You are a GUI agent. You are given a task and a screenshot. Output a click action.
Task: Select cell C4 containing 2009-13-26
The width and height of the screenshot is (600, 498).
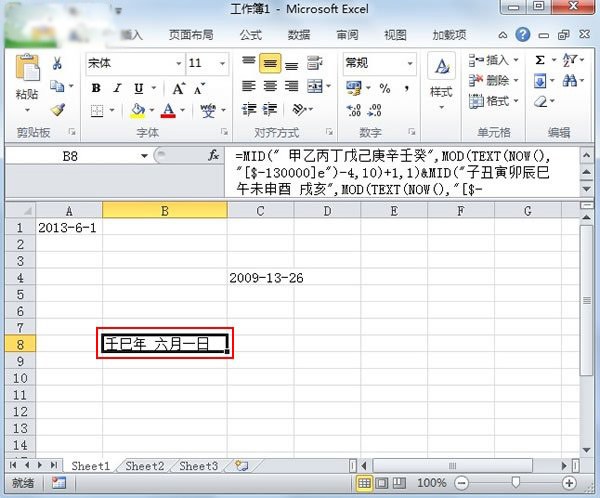tap(260, 278)
